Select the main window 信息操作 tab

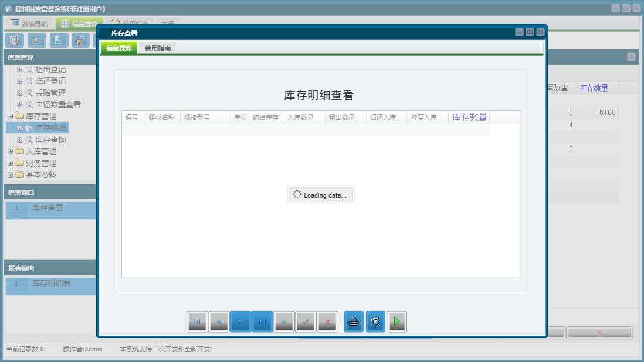(x=79, y=23)
